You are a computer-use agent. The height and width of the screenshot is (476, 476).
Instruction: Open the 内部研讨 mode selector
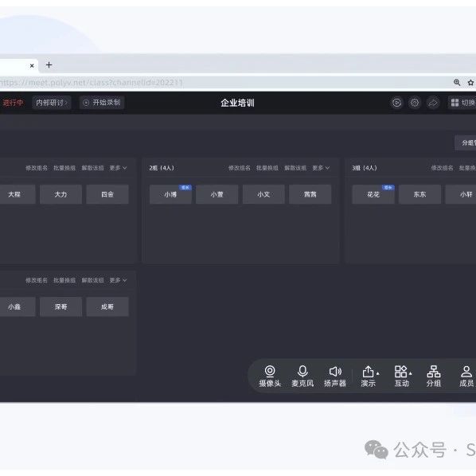click(x=52, y=103)
